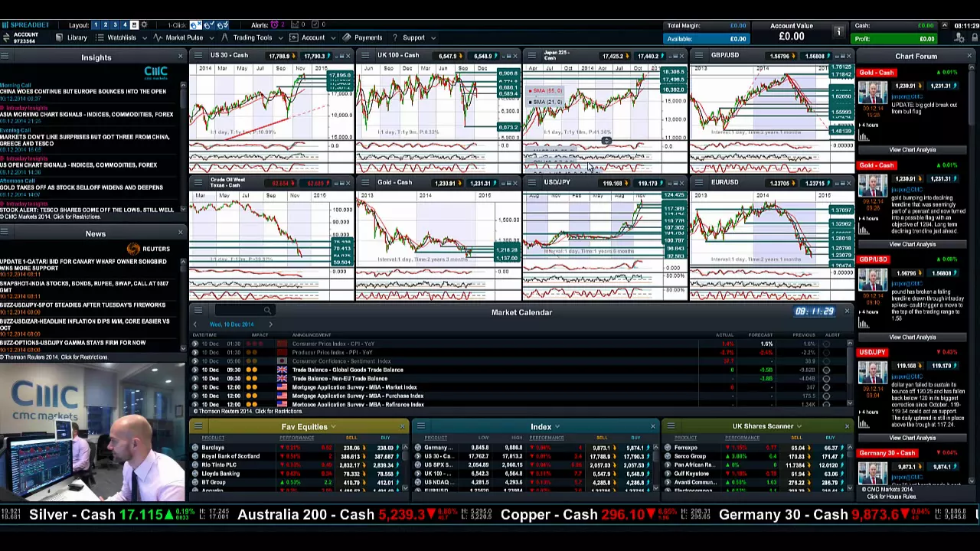Click the Account Value info icon
Screen dimensions: 980x551
pyautogui.click(x=838, y=31)
